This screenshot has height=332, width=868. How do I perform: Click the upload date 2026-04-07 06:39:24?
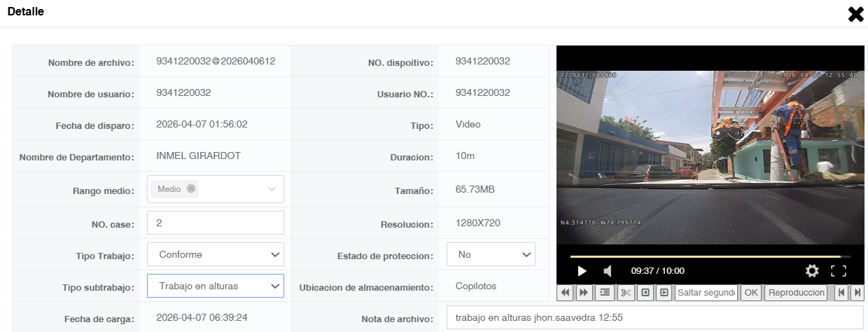tap(202, 317)
